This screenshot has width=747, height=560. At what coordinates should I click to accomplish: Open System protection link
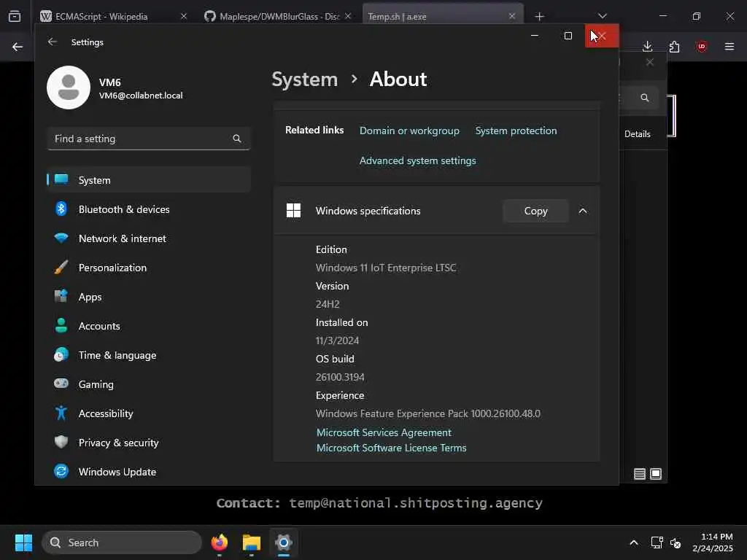coord(516,131)
